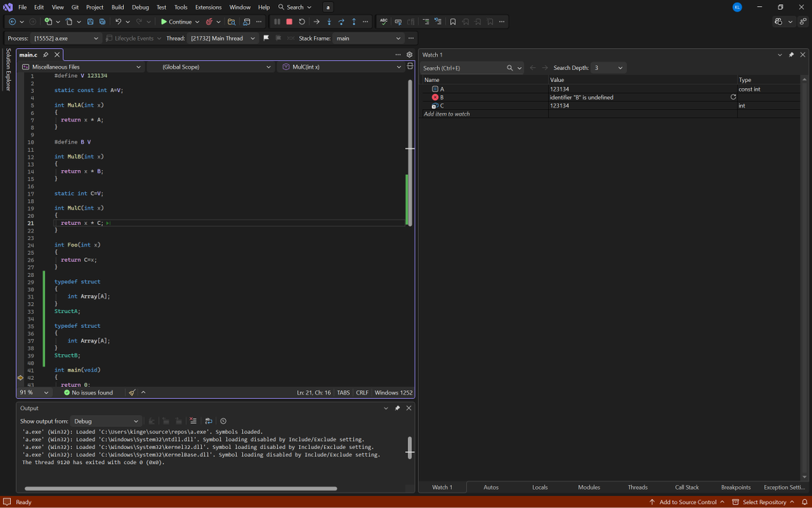Open the Stack Frame dropdown
Image resolution: width=812 pixels, height=508 pixels.
coord(368,38)
